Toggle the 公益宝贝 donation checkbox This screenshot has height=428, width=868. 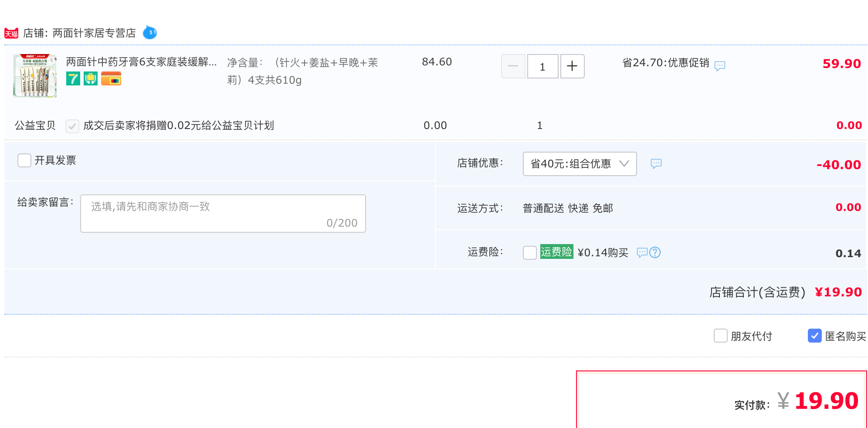tap(72, 126)
